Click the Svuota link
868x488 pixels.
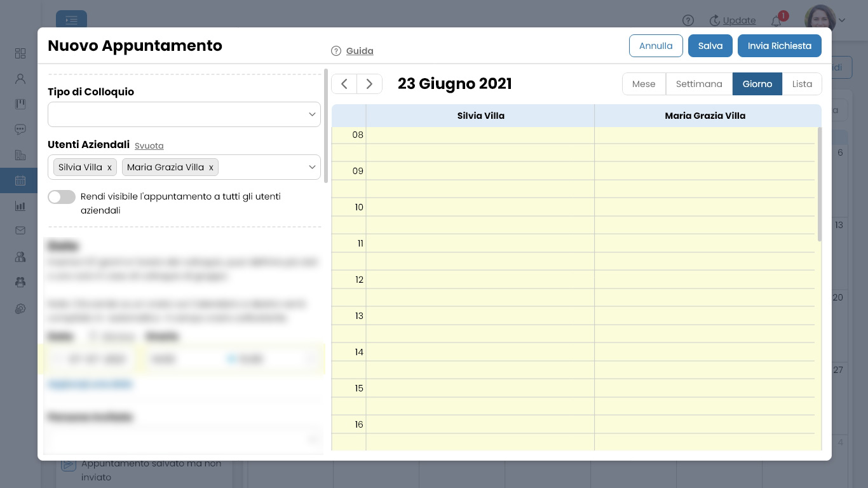click(149, 146)
